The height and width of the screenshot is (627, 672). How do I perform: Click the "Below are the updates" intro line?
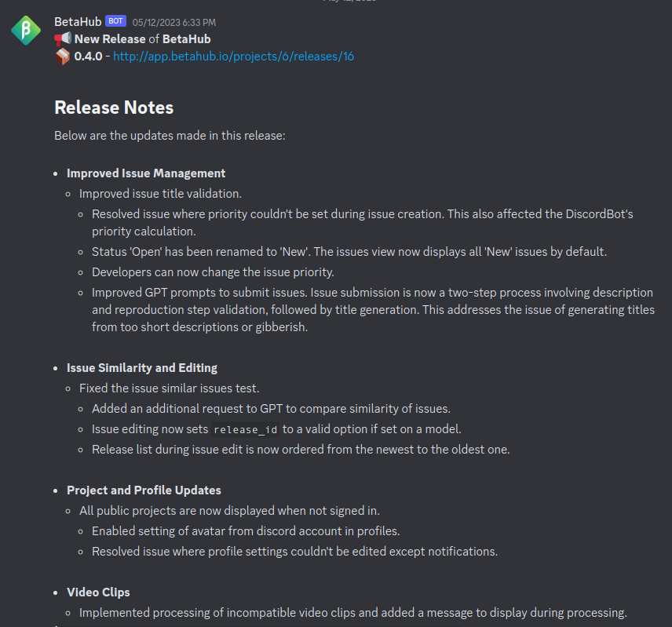pyautogui.click(x=170, y=136)
